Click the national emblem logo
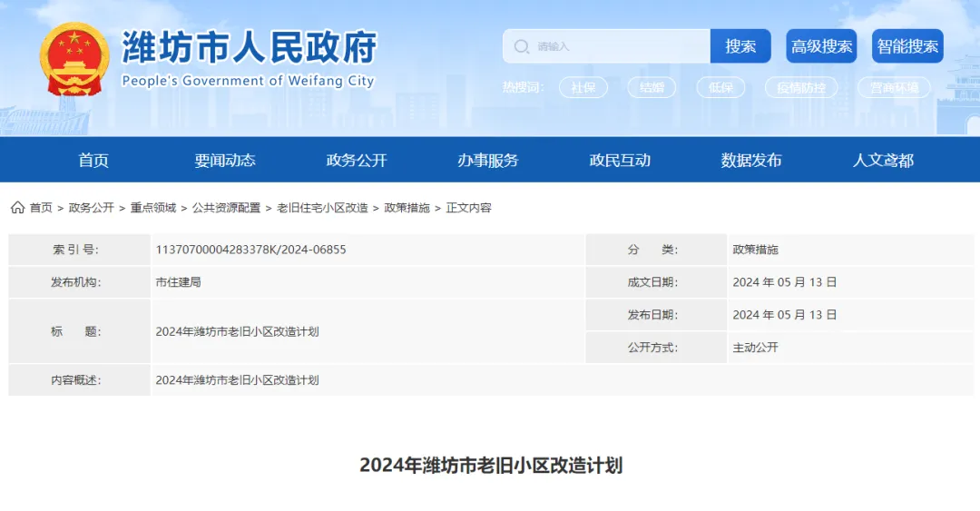The height and width of the screenshot is (511, 980). coord(73,59)
